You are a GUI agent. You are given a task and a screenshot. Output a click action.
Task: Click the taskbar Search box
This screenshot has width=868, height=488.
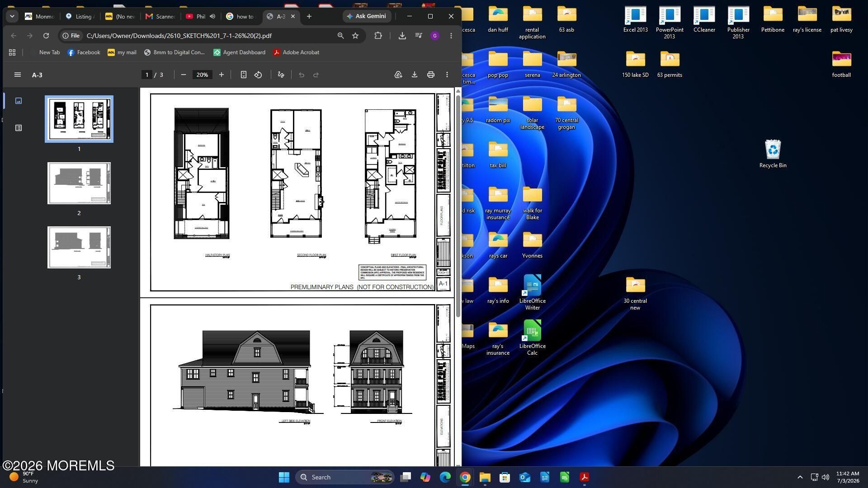pyautogui.click(x=345, y=477)
